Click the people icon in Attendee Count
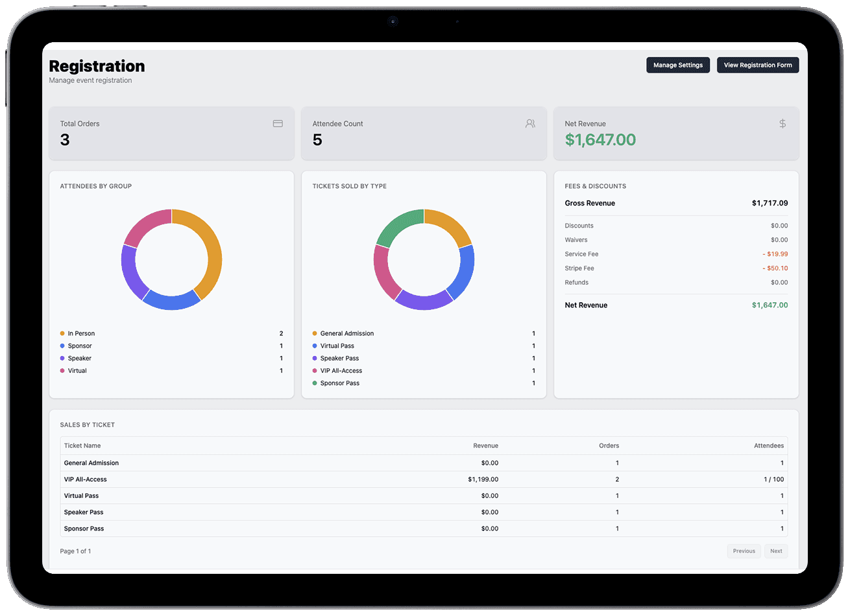This screenshot has height=616, width=850. click(x=530, y=123)
